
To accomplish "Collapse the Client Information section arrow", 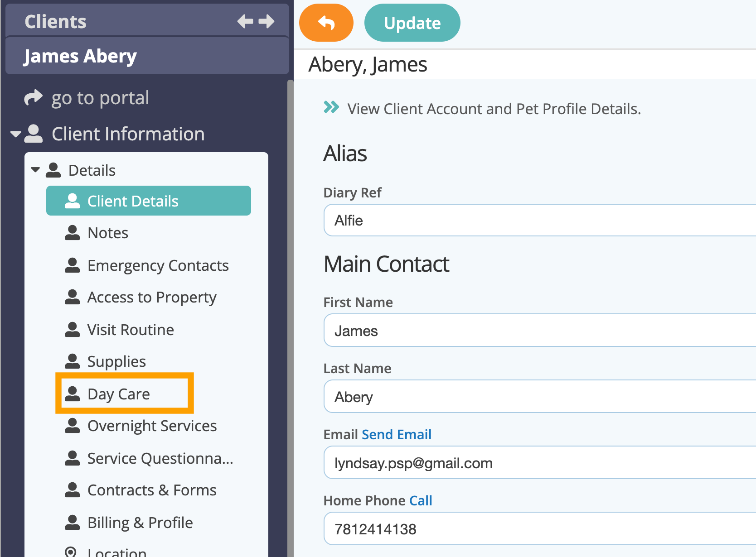I will (x=16, y=134).
